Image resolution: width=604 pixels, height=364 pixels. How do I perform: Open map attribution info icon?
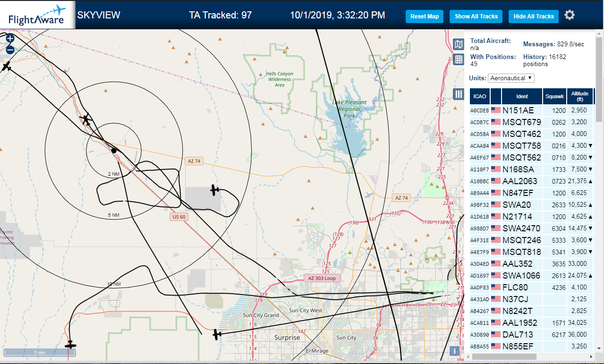coord(454,351)
